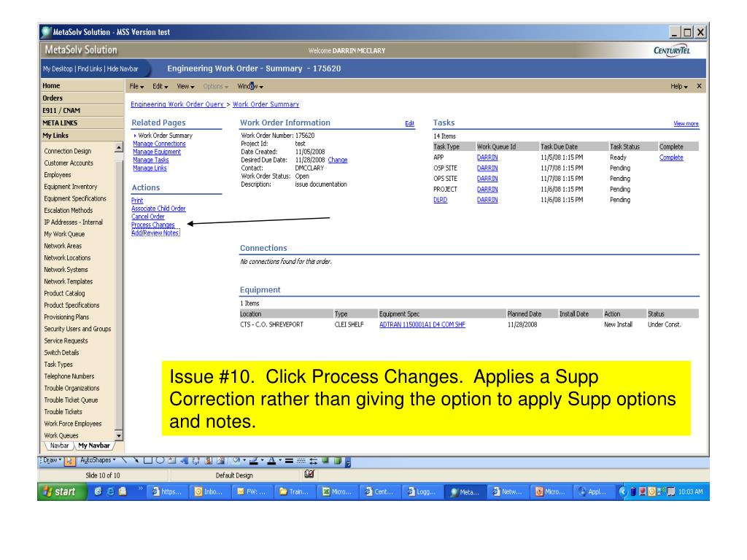Open My Work Queue in My Links
This screenshot has width=747, height=560.
(x=64, y=234)
